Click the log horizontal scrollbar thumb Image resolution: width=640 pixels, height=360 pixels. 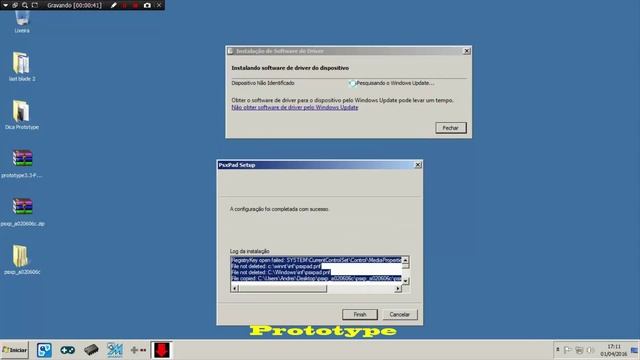click(282, 289)
